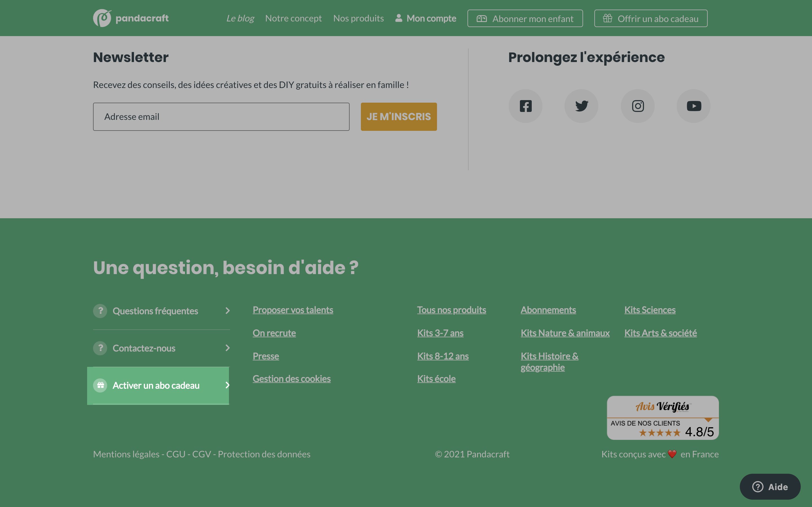The image size is (812, 507).
Task: Open Le blog in the top menu
Action: click(x=240, y=18)
